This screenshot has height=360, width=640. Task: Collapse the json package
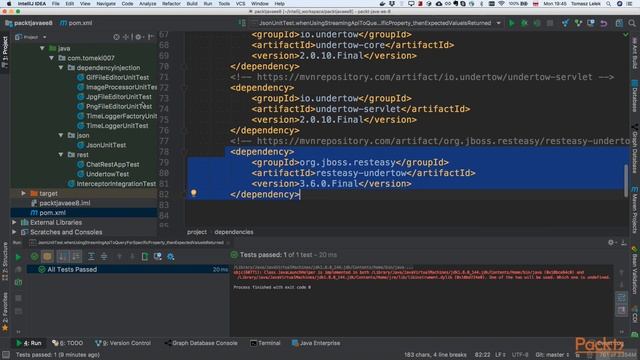[x=61, y=135]
